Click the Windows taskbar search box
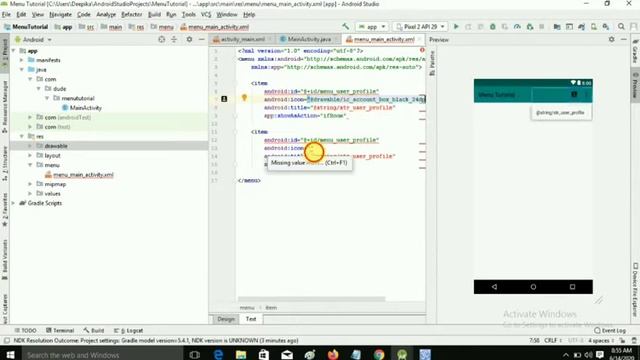The width and height of the screenshot is (640, 360). (102, 355)
